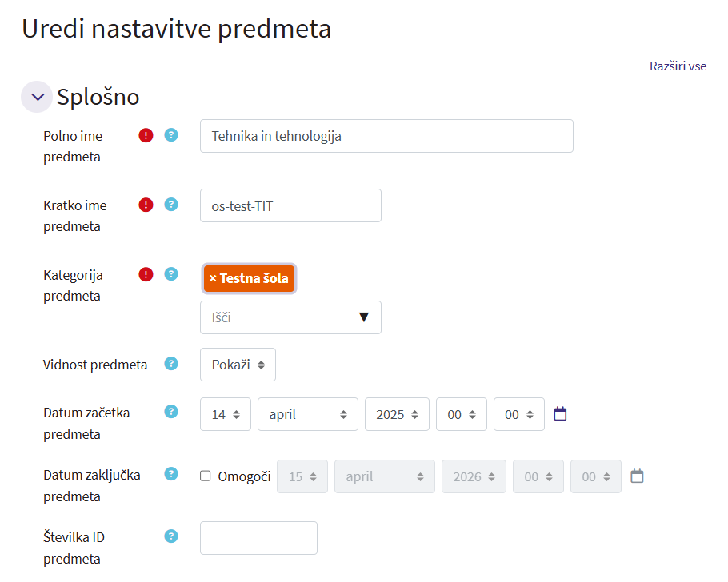The image size is (728, 582).
Task: Open the start date day dropdown
Action: (x=225, y=414)
